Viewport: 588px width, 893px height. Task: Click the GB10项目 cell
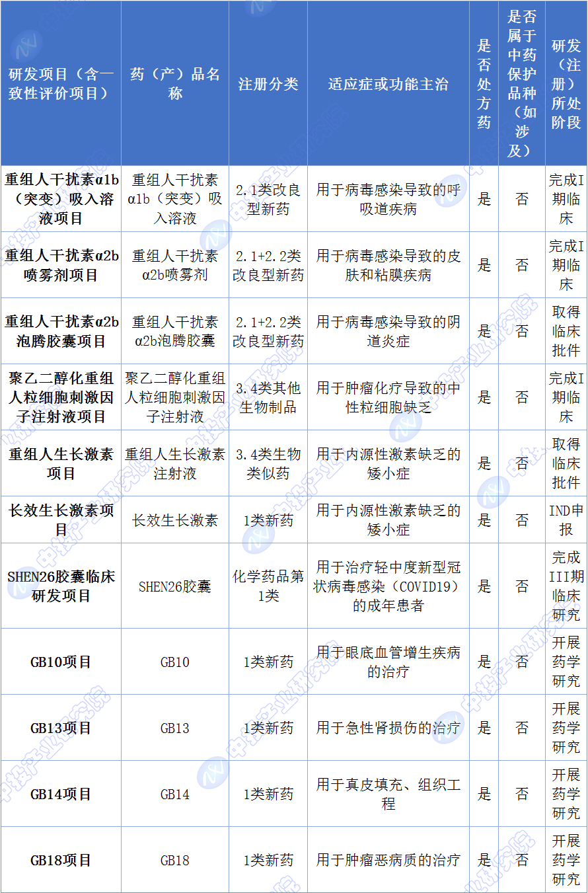coord(61,662)
